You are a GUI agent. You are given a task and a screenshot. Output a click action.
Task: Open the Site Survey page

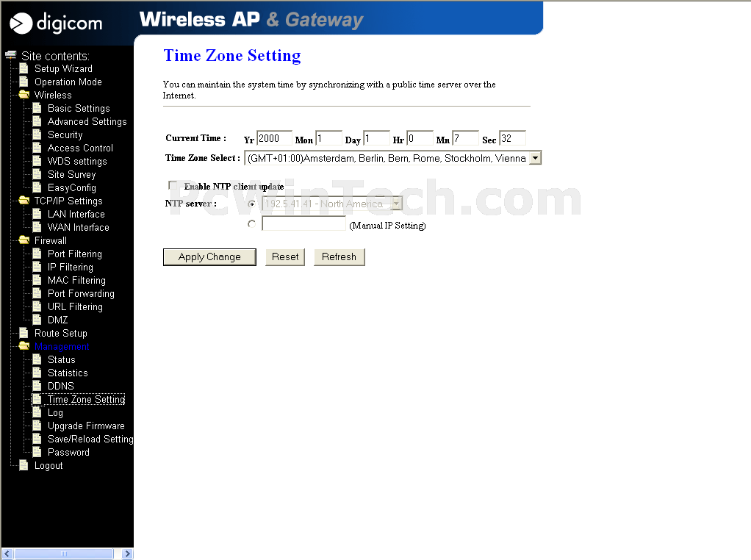[x=72, y=174]
